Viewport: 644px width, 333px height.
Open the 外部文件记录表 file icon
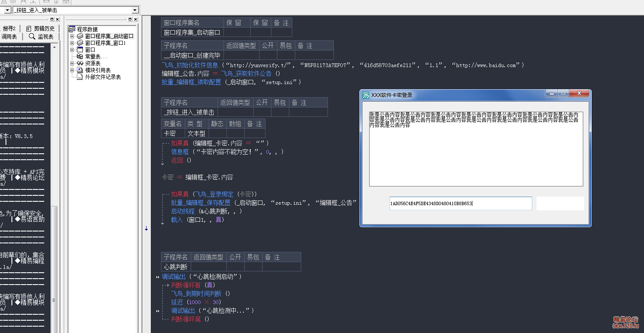80,77
